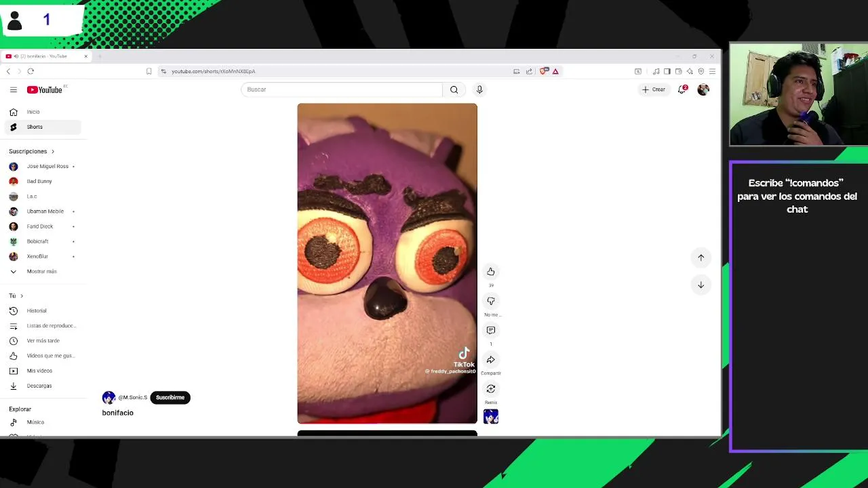868x488 pixels.
Task: Open the notifications bell
Action: click(x=682, y=89)
